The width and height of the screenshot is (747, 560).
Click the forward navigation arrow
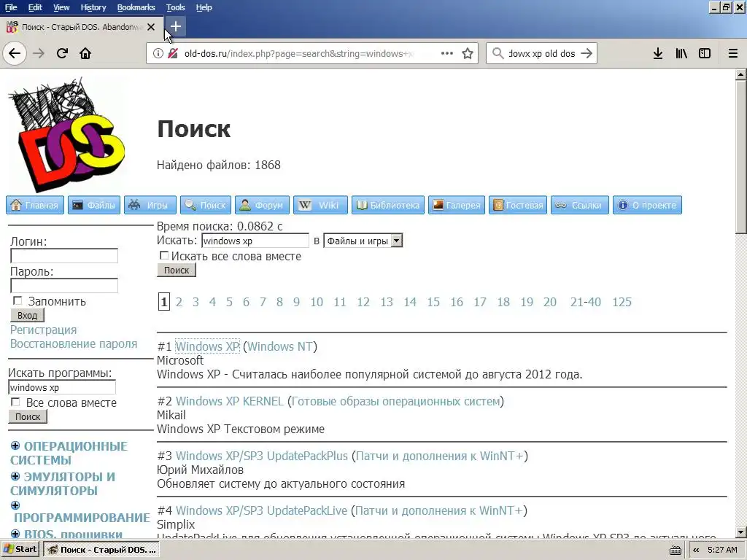[39, 53]
